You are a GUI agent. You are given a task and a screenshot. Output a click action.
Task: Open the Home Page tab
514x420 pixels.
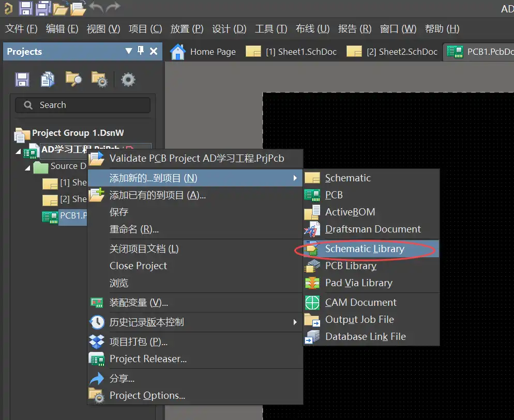(204, 52)
